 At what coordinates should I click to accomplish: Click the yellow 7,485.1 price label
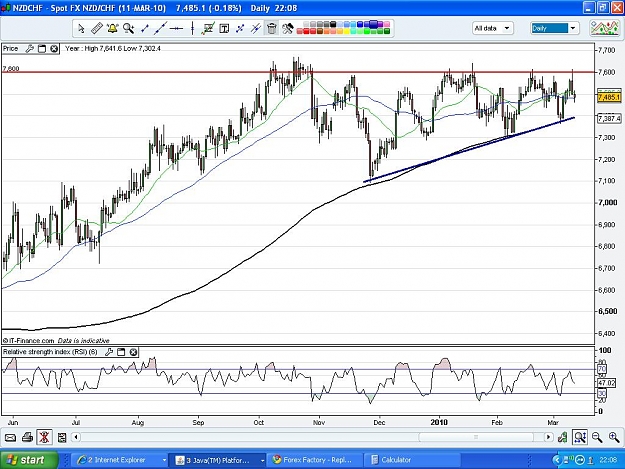(x=609, y=97)
